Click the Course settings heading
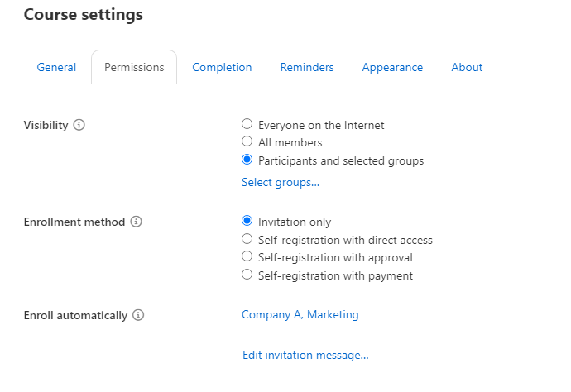Image resolution: width=571 pixels, height=392 pixels. coord(83,15)
